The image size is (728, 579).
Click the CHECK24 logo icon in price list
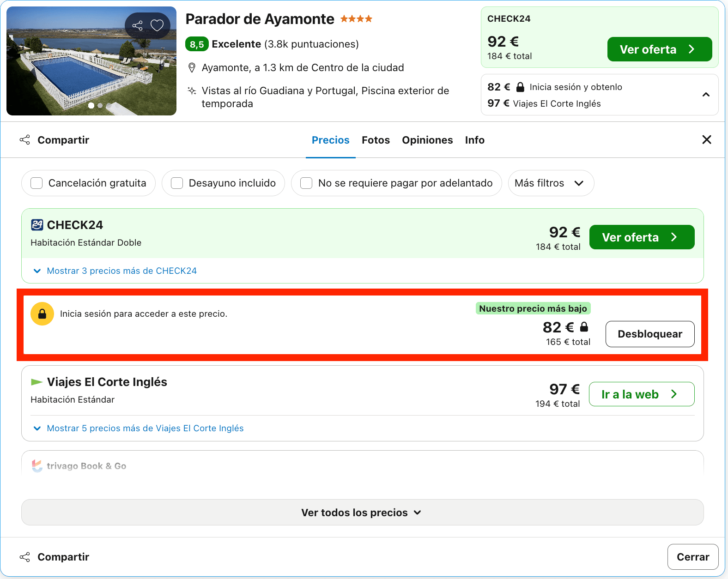point(37,225)
